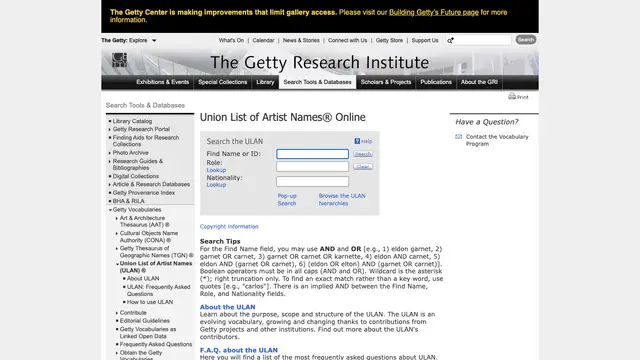Open Editorial Guidelines sidebar item

pyautogui.click(x=144, y=321)
